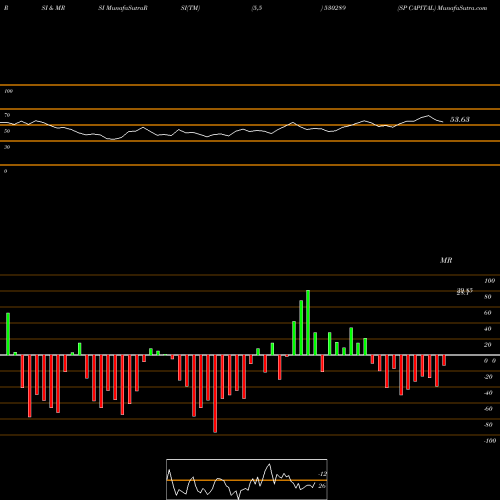Click the 80 label on the MR axis
This screenshot has width=500, height=500.
(x=487, y=297)
